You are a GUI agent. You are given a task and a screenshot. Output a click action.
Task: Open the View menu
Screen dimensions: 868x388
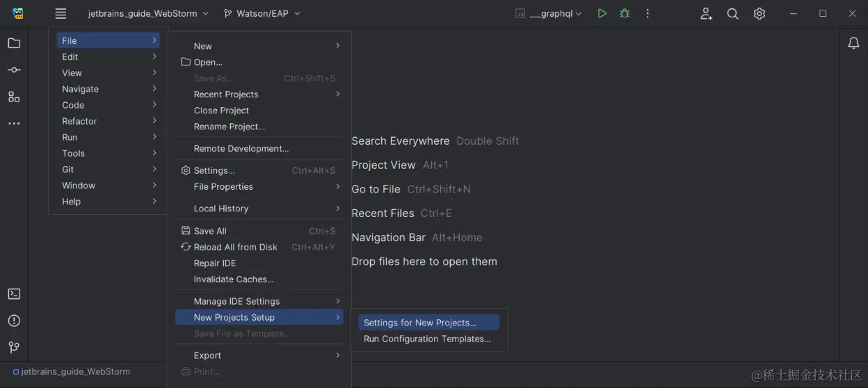tap(108, 72)
